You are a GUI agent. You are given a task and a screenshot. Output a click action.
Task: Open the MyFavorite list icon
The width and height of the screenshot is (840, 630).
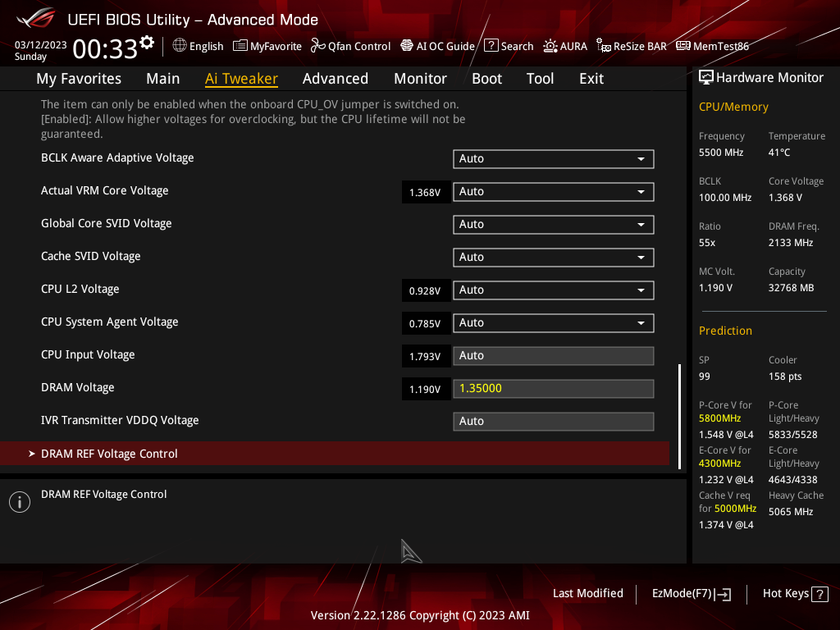[240, 46]
